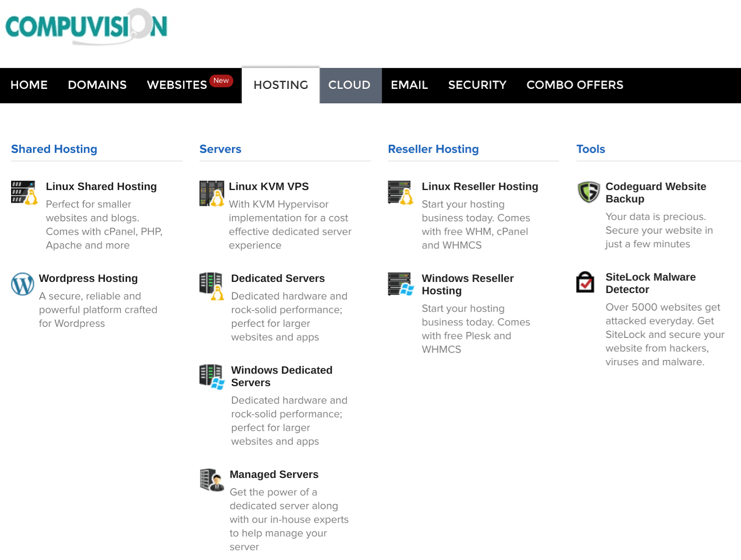Open the Websites menu
741x560 pixels.
(x=177, y=85)
